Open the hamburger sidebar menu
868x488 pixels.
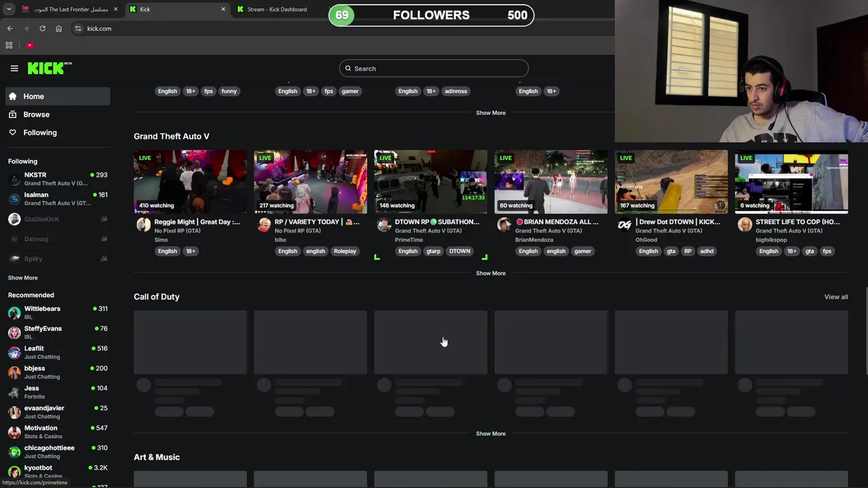pos(14,68)
